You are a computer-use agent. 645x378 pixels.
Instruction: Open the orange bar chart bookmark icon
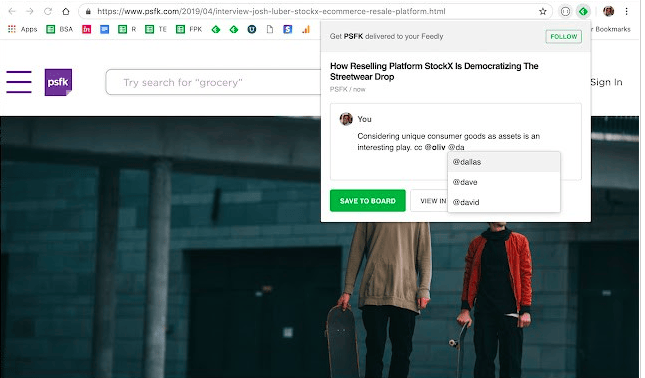click(x=306, y=29)
